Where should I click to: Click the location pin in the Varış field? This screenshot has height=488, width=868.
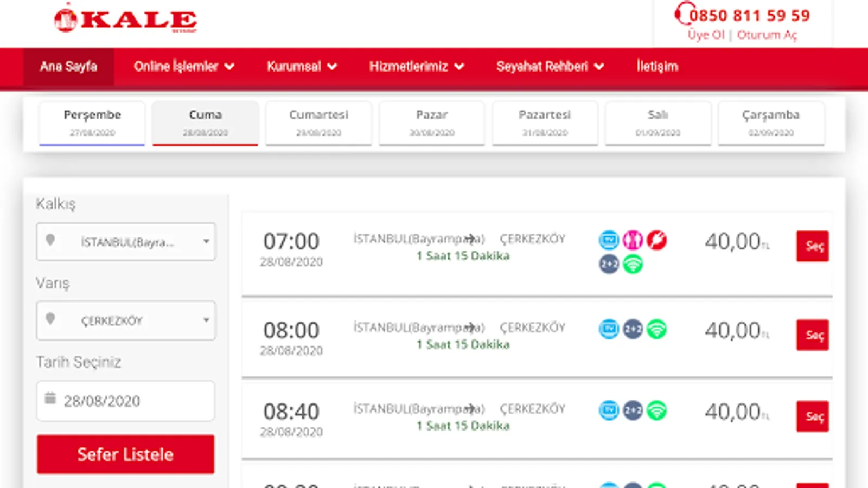50,319
